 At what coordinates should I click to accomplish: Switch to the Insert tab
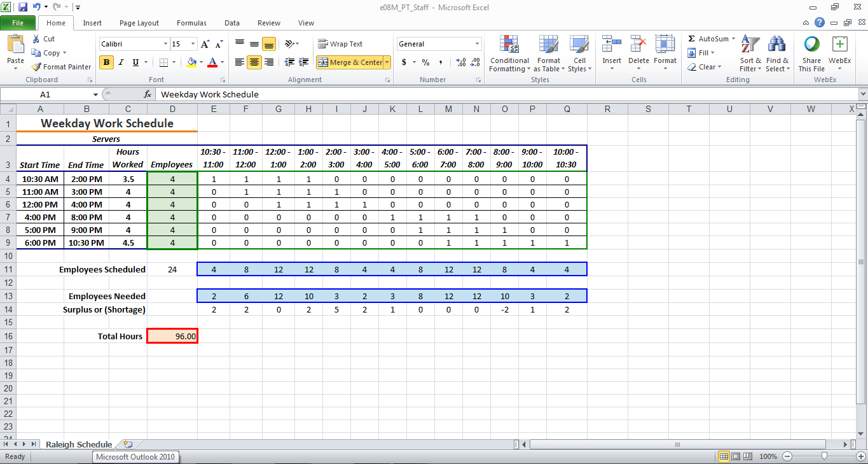pyautogui.click(x=92, y=23)
